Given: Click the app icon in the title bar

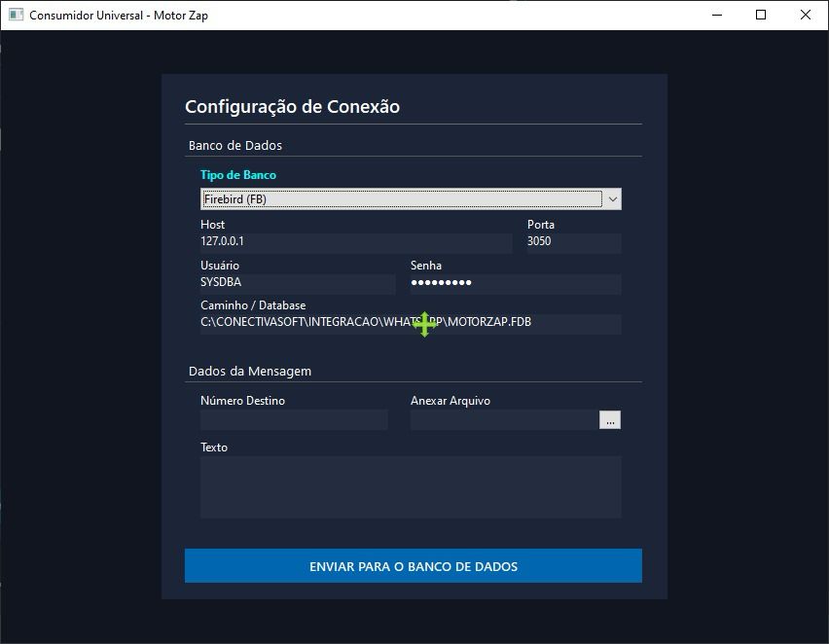Looking at the screenshot, I should coord(16,16).
